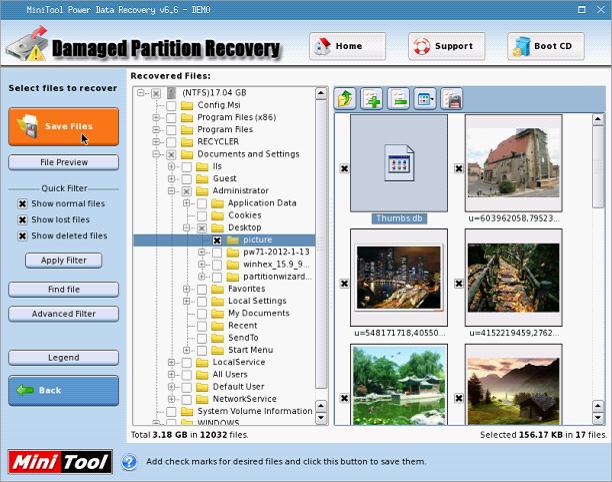Click the add-checkmarks green plus icon

pyautogui.click(x=372, y=98)
